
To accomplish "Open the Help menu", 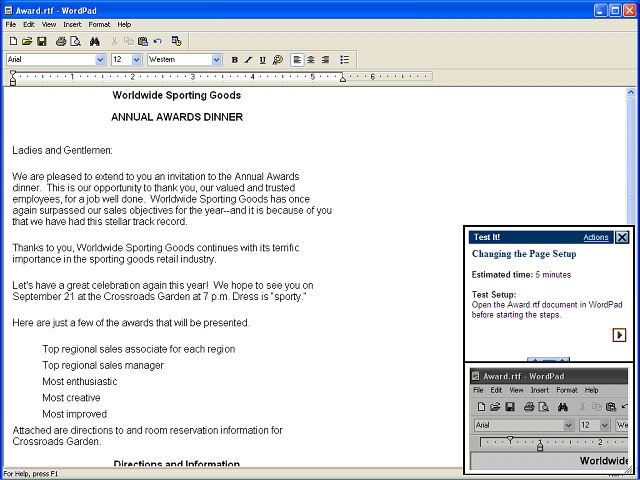I will pos(124,24).
